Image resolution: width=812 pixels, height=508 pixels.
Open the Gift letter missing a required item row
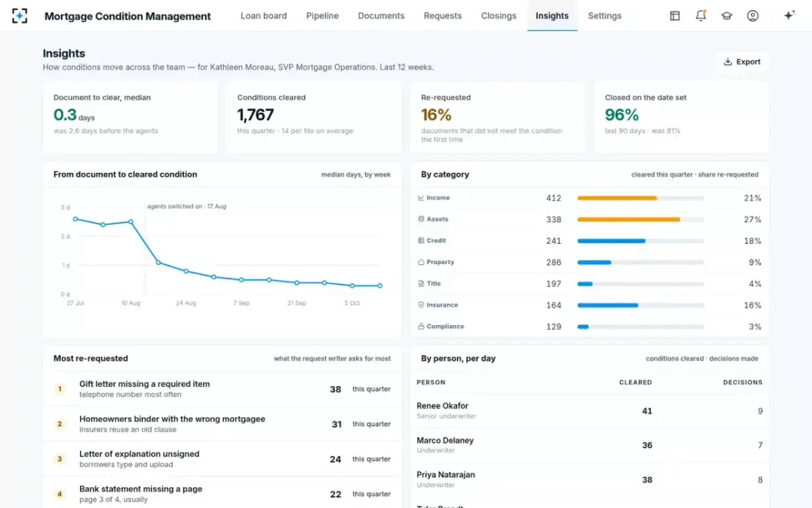[x=222, y=389]
